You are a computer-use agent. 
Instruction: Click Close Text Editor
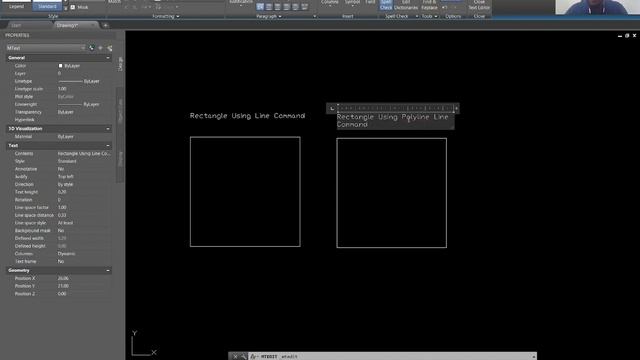point(479,5)
